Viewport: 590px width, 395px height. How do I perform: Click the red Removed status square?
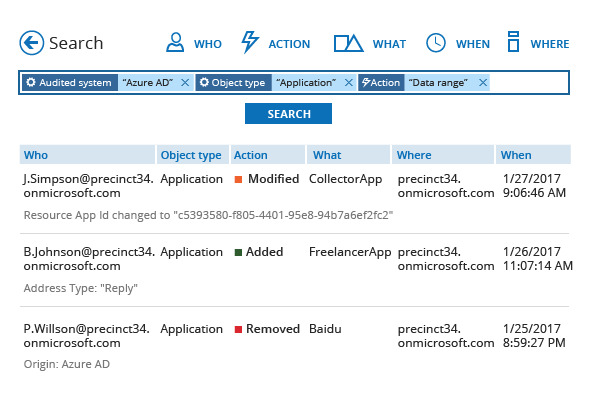tap(238, 330)
